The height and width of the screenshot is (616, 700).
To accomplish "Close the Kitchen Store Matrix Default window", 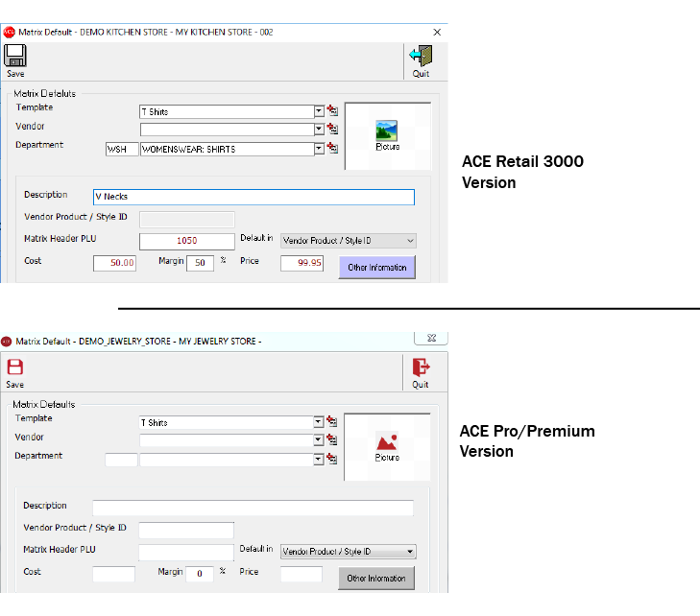I will 437,32.
